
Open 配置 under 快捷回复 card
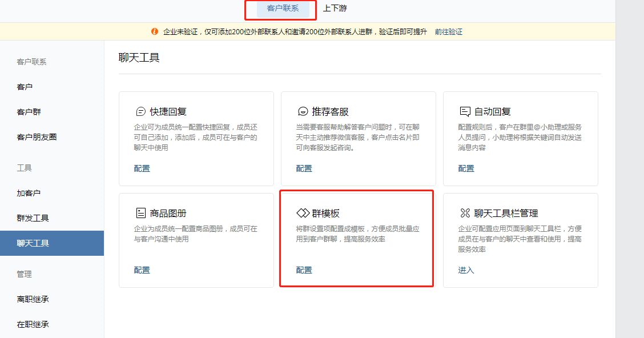(x=142, y=168)
